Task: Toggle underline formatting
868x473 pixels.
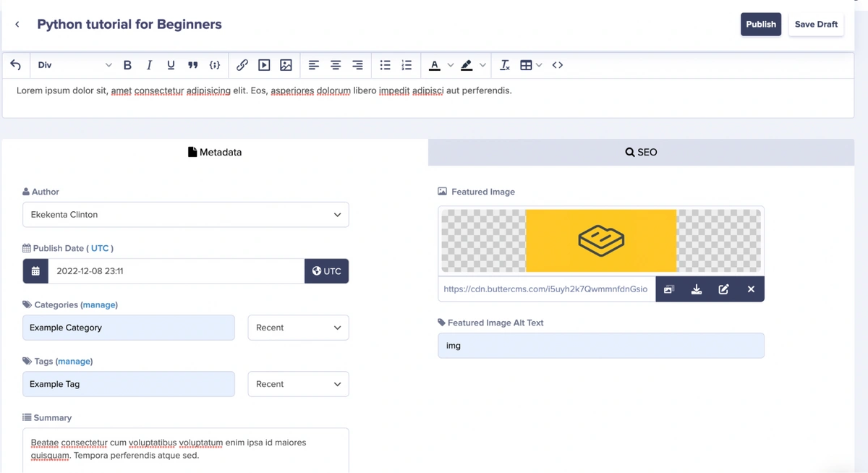Action: pyautogui.click(x=171, y=65)
